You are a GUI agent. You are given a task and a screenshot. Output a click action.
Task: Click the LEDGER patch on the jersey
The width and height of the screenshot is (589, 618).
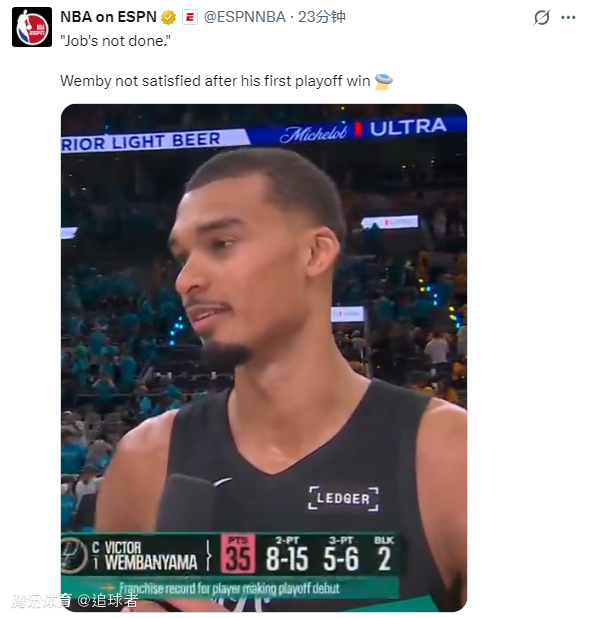click(x=343, y=499)
